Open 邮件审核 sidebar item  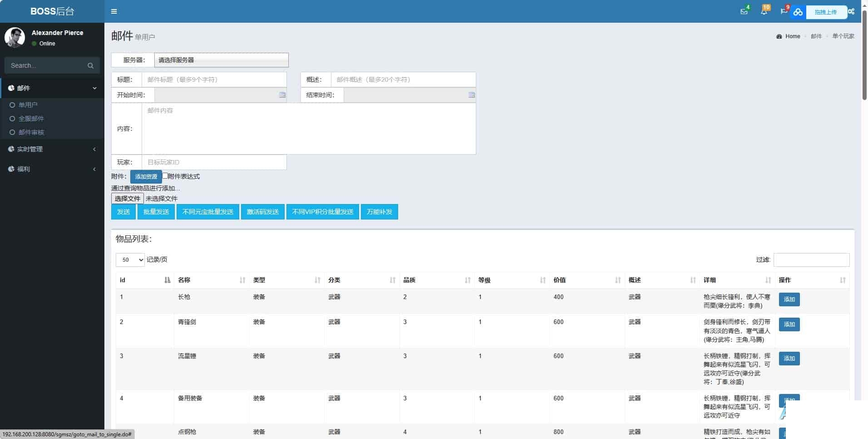31,132
